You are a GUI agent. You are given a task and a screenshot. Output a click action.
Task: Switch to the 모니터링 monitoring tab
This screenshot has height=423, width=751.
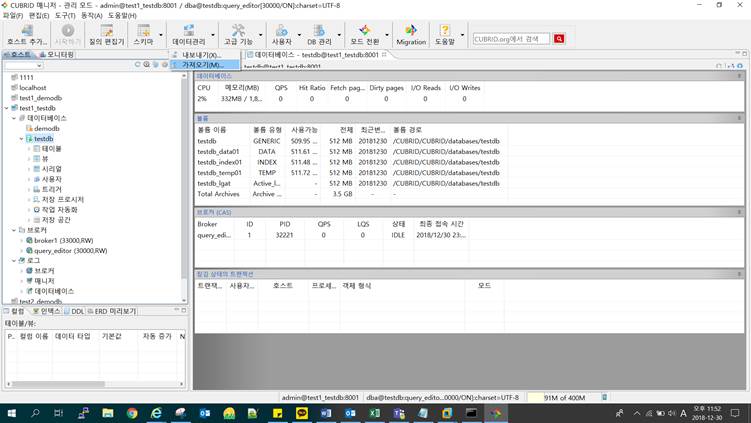tap(57, 55)
